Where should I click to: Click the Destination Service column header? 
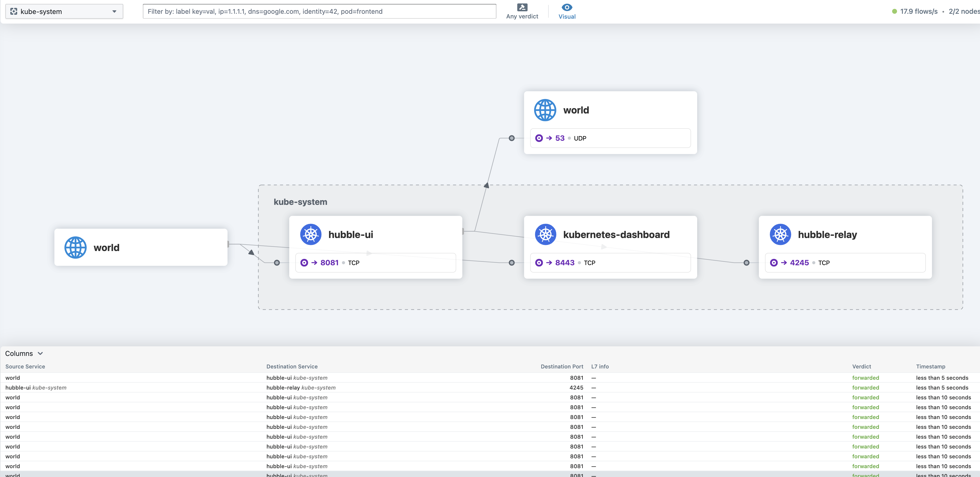coord(292,366)
